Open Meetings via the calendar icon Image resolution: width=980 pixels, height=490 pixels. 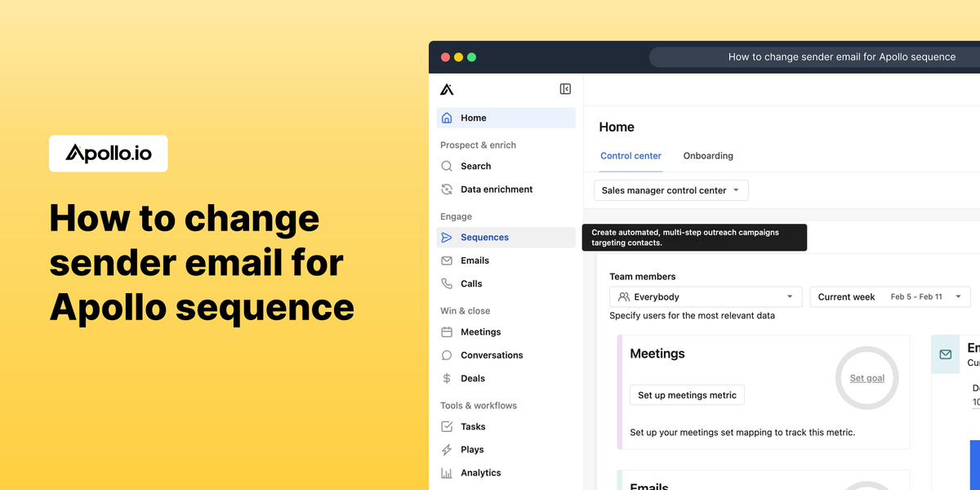tap(447, 332)
